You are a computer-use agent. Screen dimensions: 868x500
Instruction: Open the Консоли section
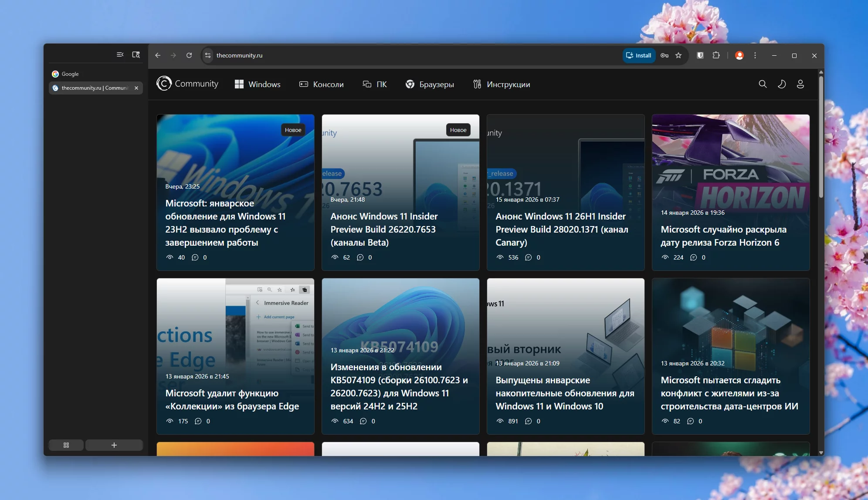click(321, 84)
